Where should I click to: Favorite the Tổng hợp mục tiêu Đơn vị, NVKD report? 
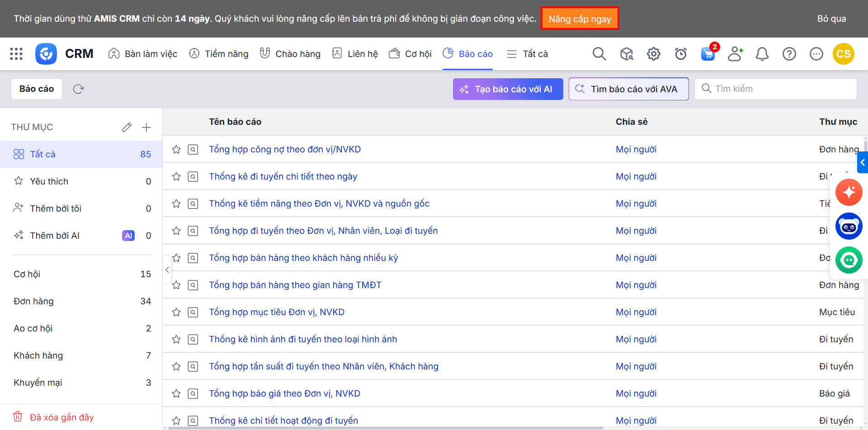click(x=176, y=312)
